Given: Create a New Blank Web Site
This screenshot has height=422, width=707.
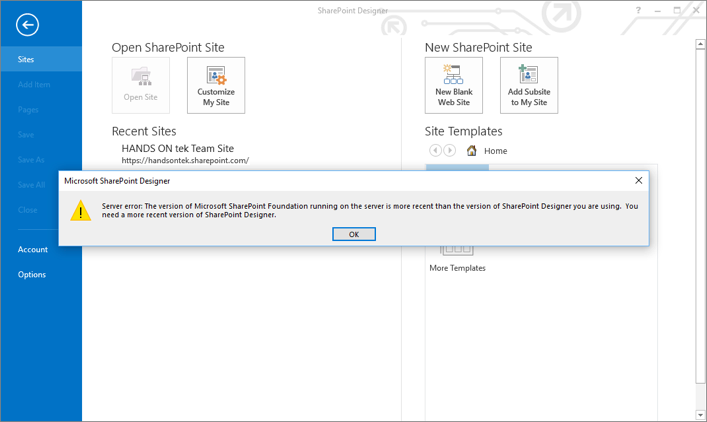Looking at the screenshot, I should 454,85.
